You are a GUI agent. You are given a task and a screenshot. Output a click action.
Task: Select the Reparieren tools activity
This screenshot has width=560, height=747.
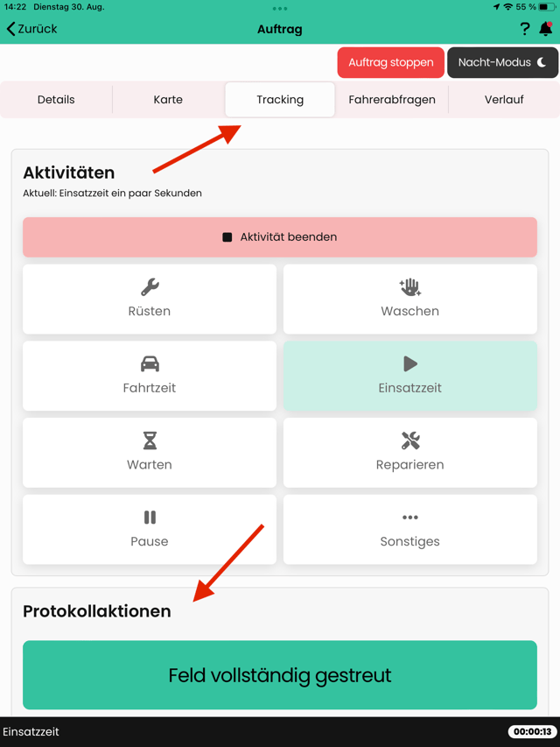pyautogui.click(x=410, y=453)
